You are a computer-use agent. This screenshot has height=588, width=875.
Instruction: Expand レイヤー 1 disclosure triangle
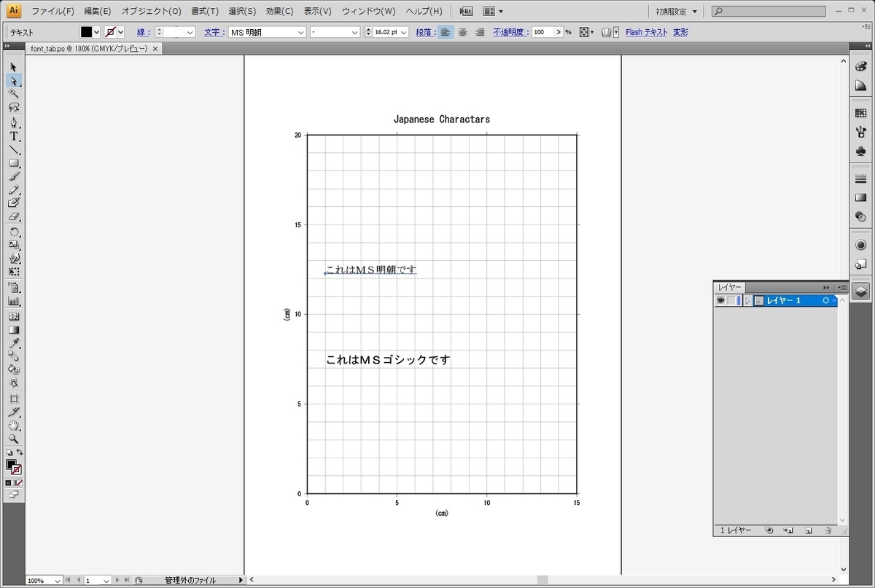tap(747, 300)
